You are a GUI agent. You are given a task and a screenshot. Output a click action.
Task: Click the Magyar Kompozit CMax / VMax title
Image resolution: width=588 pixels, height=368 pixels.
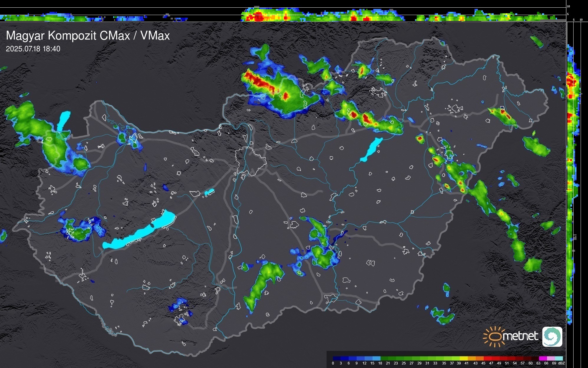pyautogui.click(x=88, y=36)
